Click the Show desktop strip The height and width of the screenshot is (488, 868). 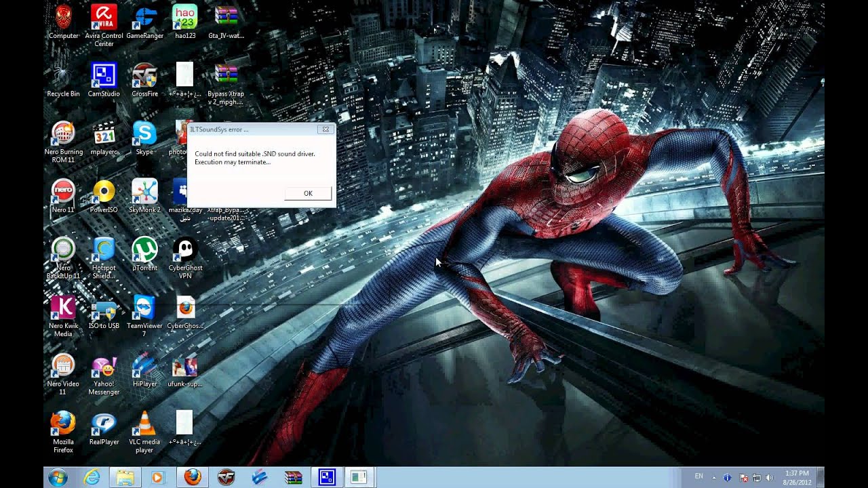[x=820, y=477]
